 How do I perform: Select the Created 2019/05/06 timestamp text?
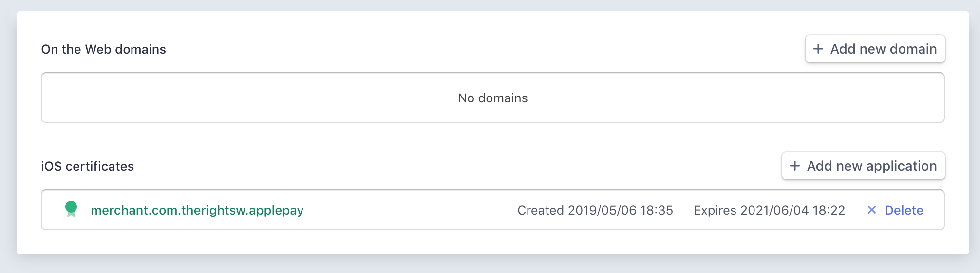[x=595, y=210]
